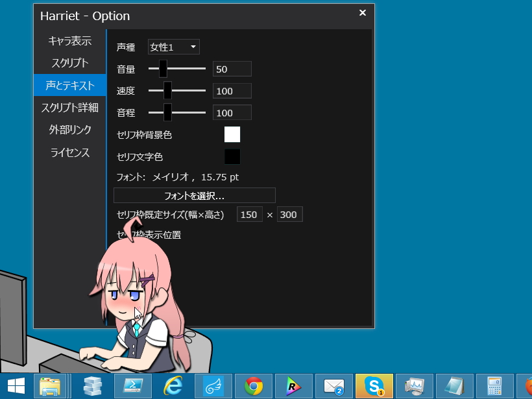
Task: Open Notepad from the taskbar
Action: [453, 386]
